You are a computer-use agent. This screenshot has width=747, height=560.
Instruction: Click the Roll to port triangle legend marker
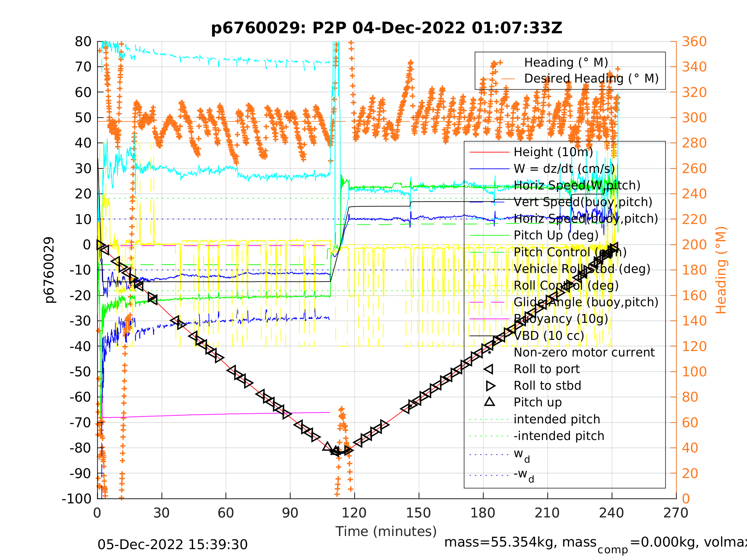pyautogui.click(x=489, y=369)
